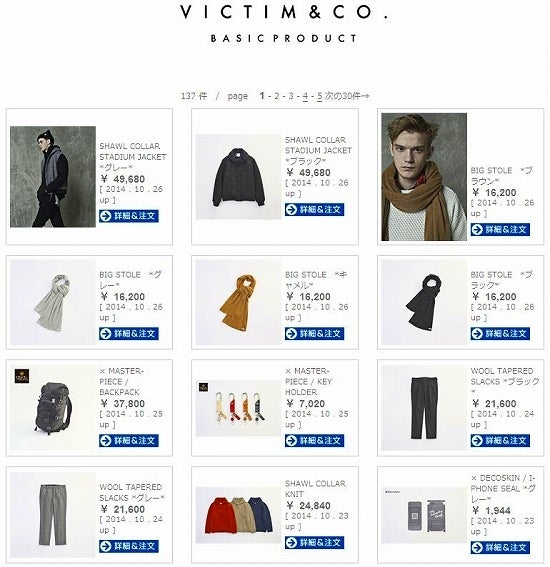
Task: Click order button for black Stadium Jacket
Action: tap(314, 210)
